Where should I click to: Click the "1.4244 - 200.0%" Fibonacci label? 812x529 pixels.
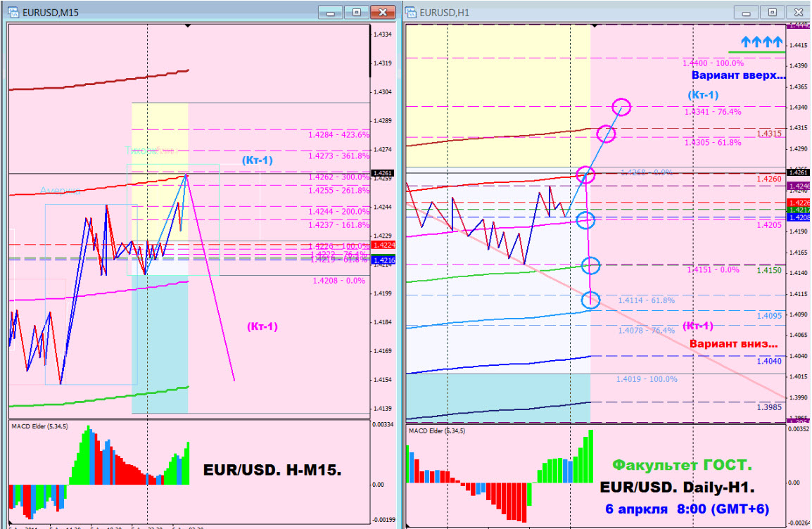tap(338, 211)
